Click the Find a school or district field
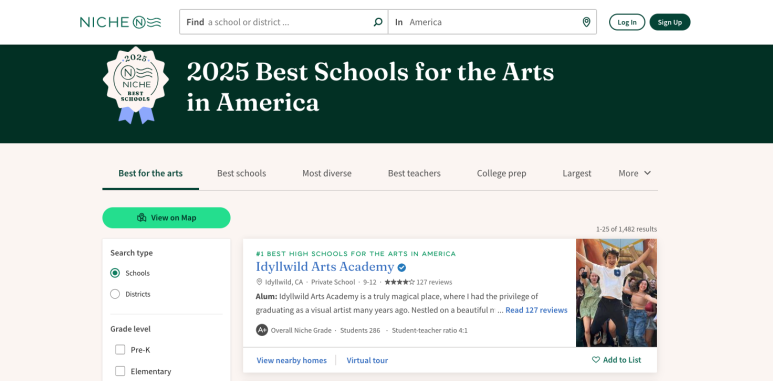The image size is (773, 381). coord(284,22)
